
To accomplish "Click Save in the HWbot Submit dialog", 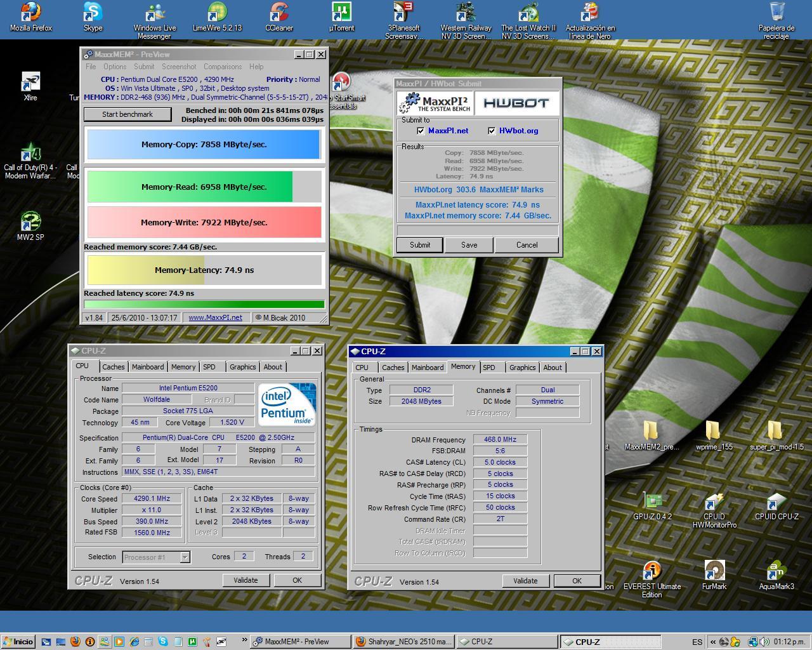I will [469, 245].
